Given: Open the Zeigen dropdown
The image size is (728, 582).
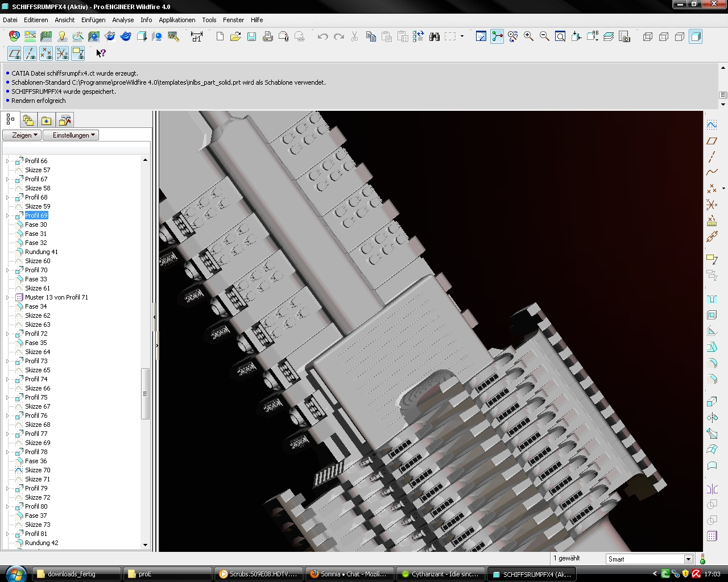Looking at the screenshot, I should tap(22, 135).
